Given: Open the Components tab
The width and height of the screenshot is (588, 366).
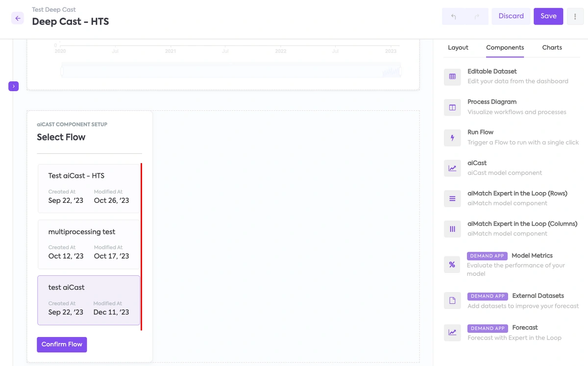Looking at the screenshot, I should 505,48.
